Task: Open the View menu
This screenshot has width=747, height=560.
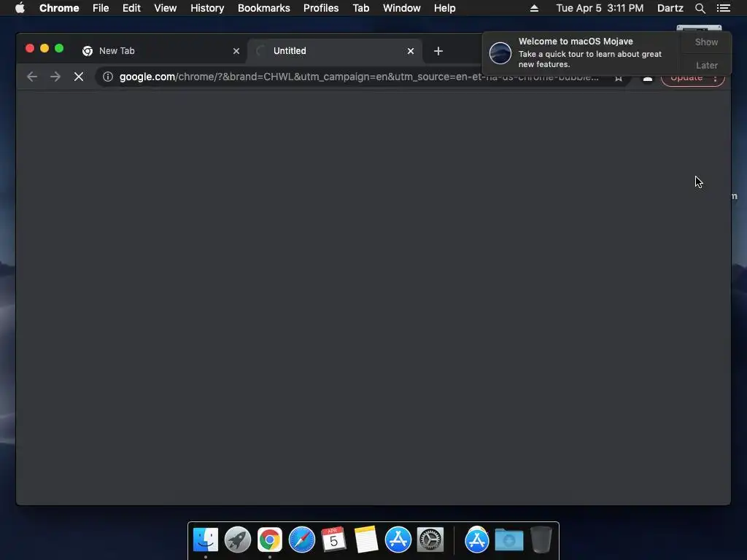Action: (x=166, y=8)
